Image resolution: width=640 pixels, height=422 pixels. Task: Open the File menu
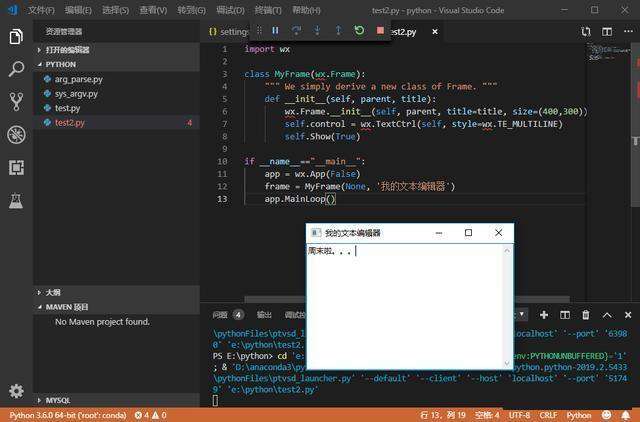(x=41, y=10)
